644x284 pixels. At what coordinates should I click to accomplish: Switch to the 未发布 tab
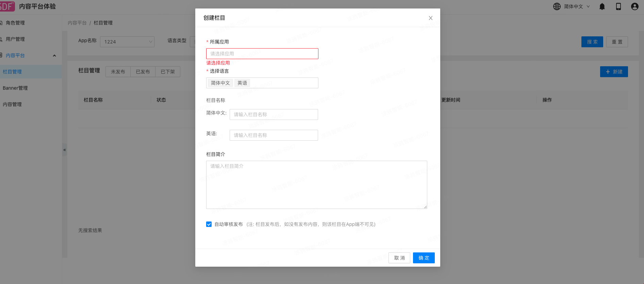point(118,72)
